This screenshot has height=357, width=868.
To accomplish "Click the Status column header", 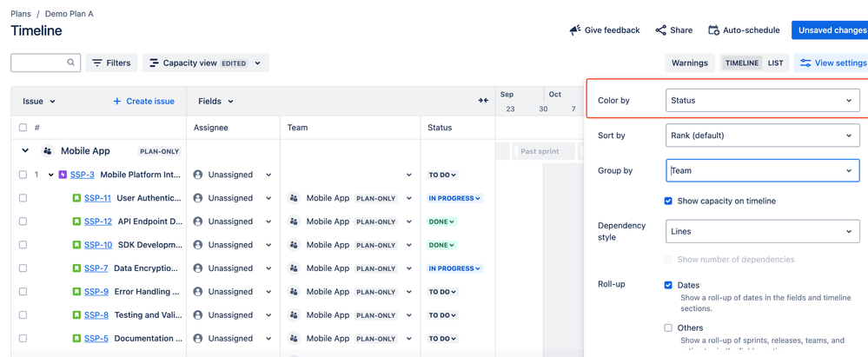I will click(x=440, y=128).
